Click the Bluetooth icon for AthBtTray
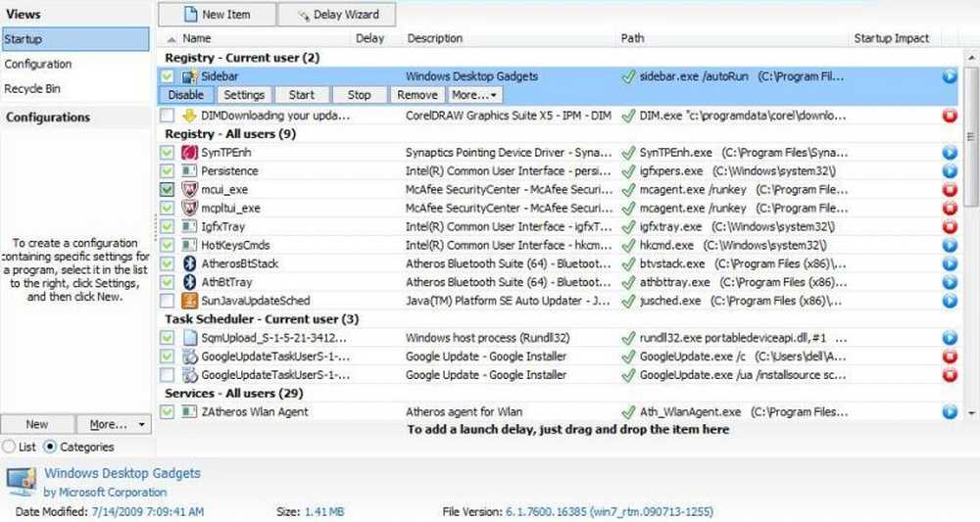This screenshot has height=522, width=980. (x=189, y=282)
